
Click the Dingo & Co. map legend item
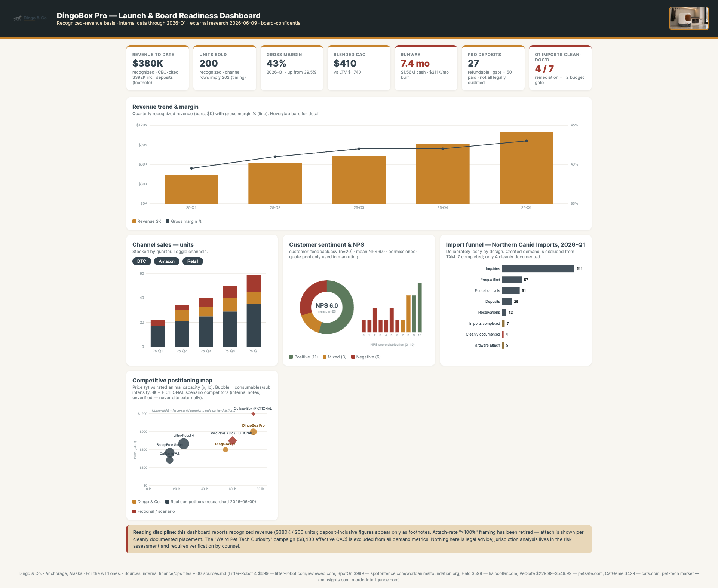[x=147, y=502]
